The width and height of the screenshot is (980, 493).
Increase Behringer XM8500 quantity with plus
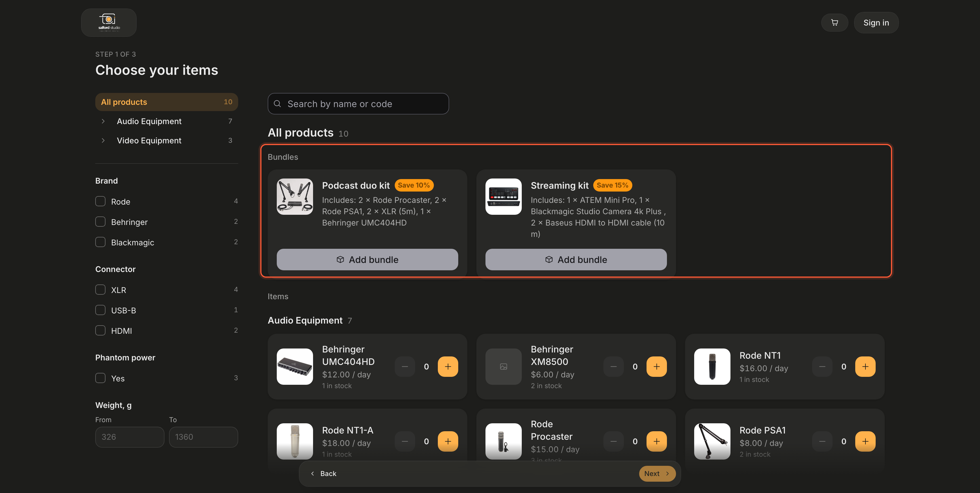[x=656, y=366]
